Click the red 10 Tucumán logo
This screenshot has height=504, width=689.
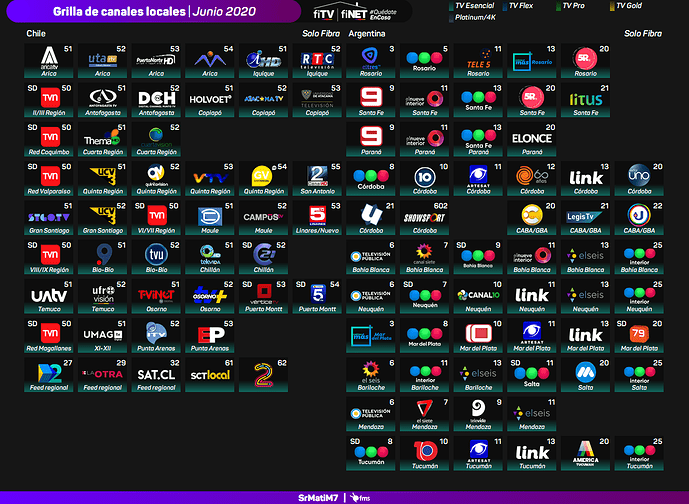coord(425,451)
